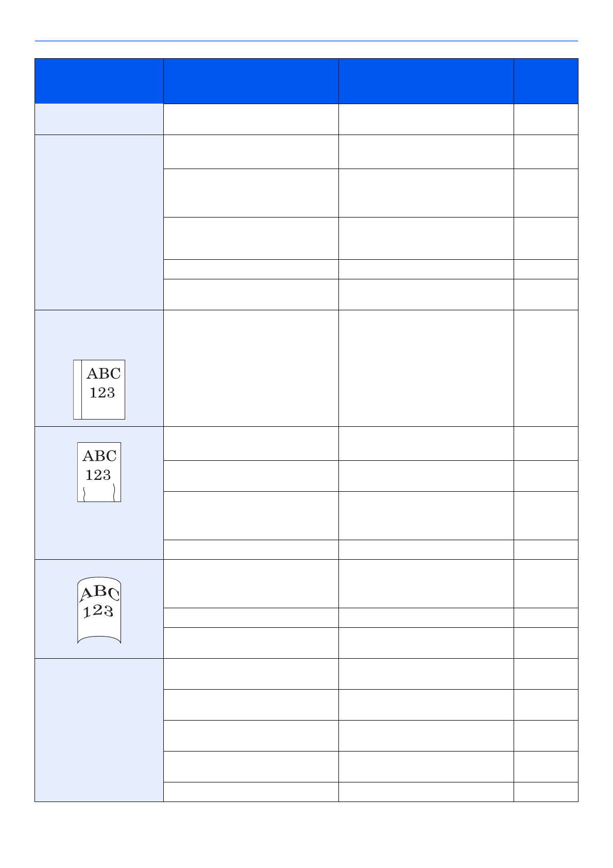Select the second dark blue header cell
This screenshot has width=613, height=868.
(x=251, y=81)
